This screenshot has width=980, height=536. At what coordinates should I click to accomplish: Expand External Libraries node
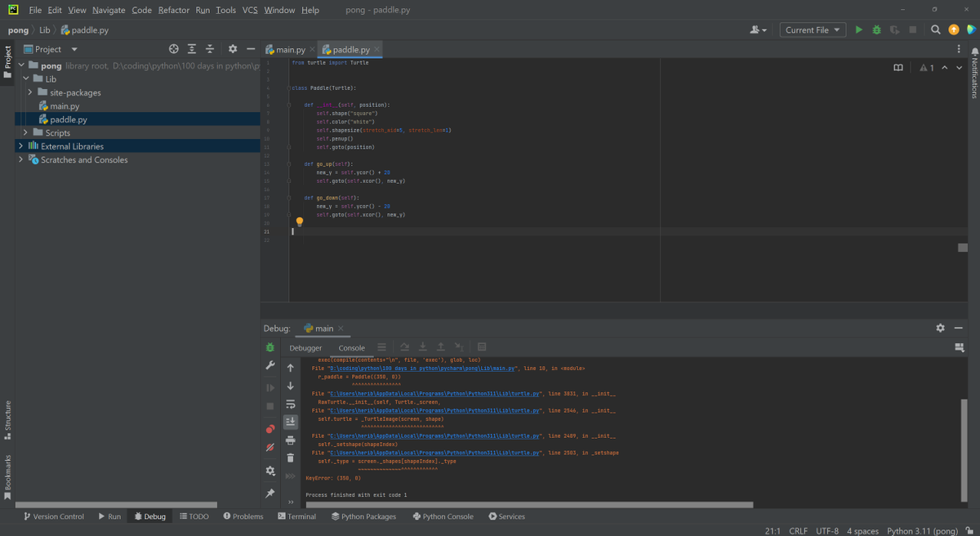coord(20,146)
